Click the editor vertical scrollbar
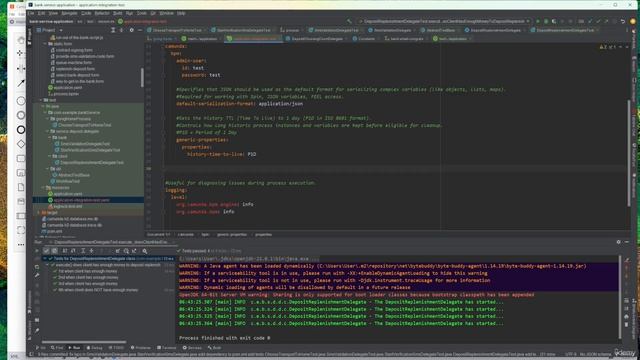Image resolution: width=640 pixels, height=360 pixels. [x=629, y=153]
